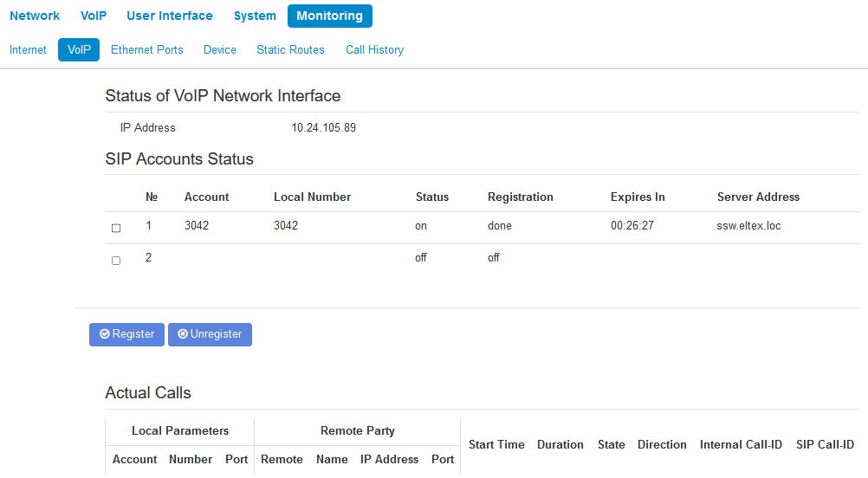The image size is (868, 478).
Task: Click the Unregister button cross icon
Action: pyautogui.click(x=183, y=334)
